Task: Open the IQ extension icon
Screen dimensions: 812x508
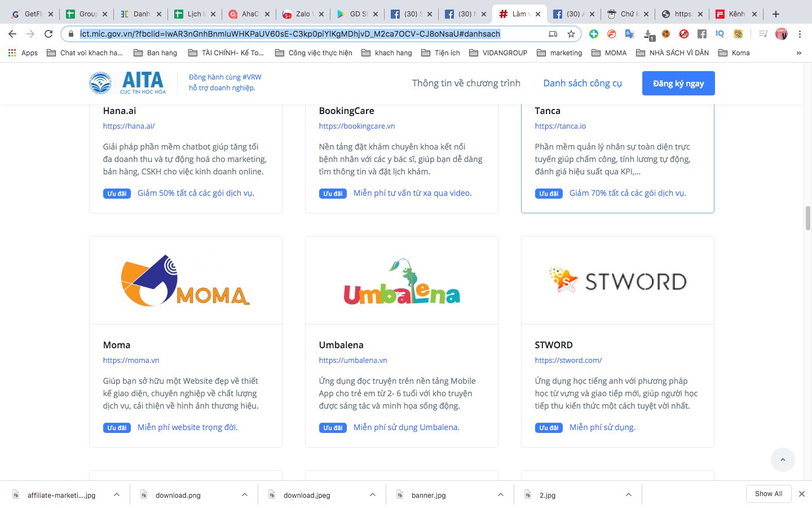Action: [720, 34]
